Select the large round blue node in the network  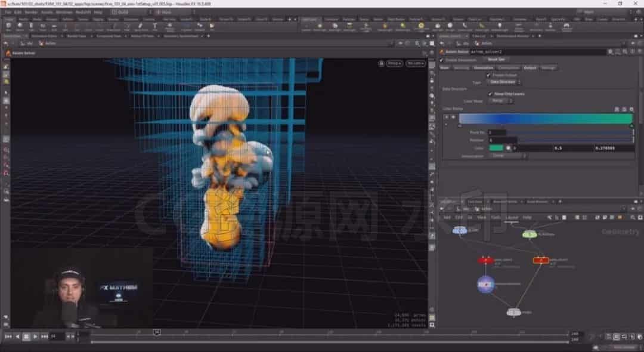[485, 284]
